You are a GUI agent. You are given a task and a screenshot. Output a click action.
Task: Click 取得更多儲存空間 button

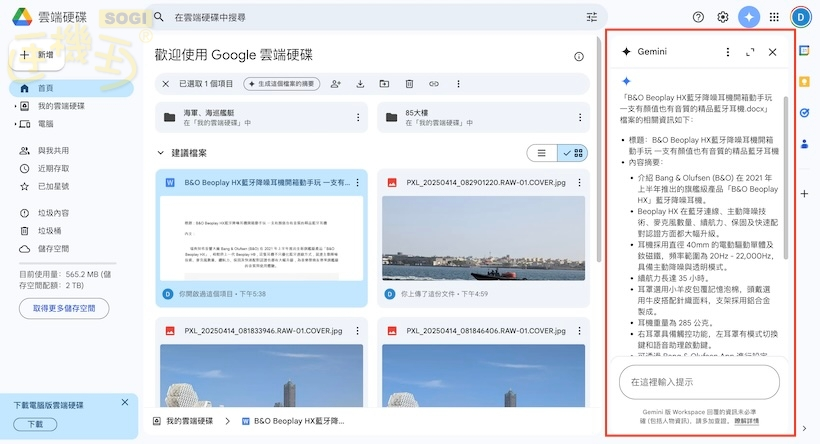64,309
